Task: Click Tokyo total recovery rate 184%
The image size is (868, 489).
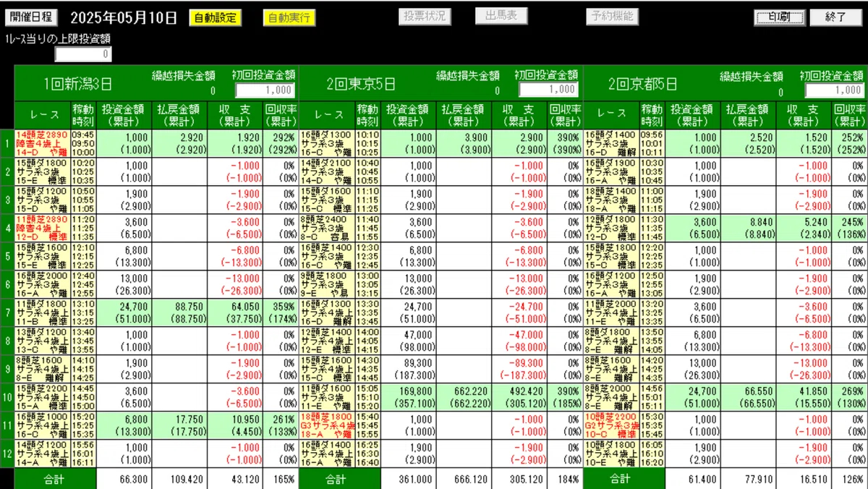Action: (569, 479)
